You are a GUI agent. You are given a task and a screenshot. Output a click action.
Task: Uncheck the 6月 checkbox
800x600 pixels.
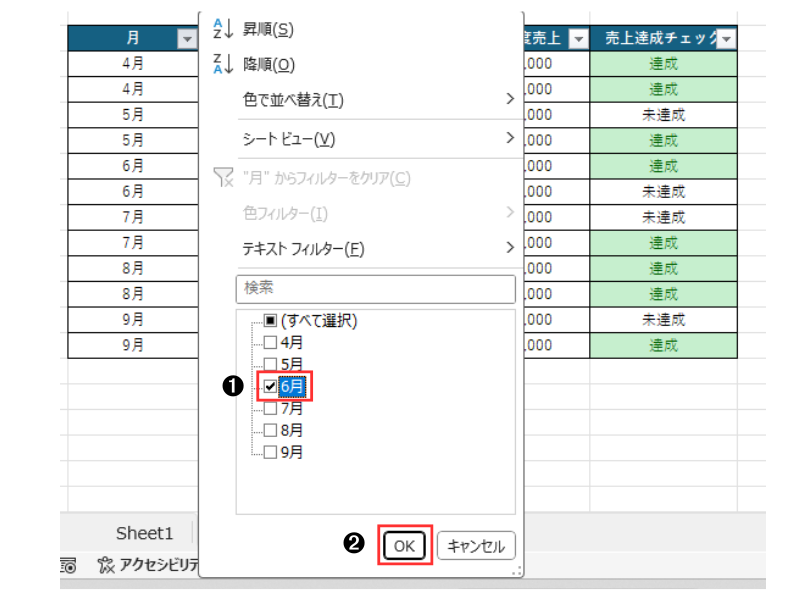pos(270,386)
